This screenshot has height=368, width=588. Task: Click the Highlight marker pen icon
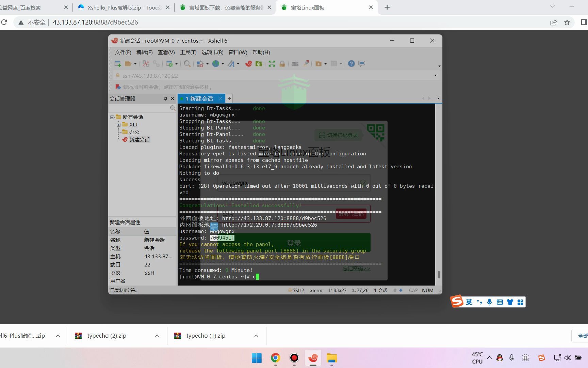(x=306, y=64)
